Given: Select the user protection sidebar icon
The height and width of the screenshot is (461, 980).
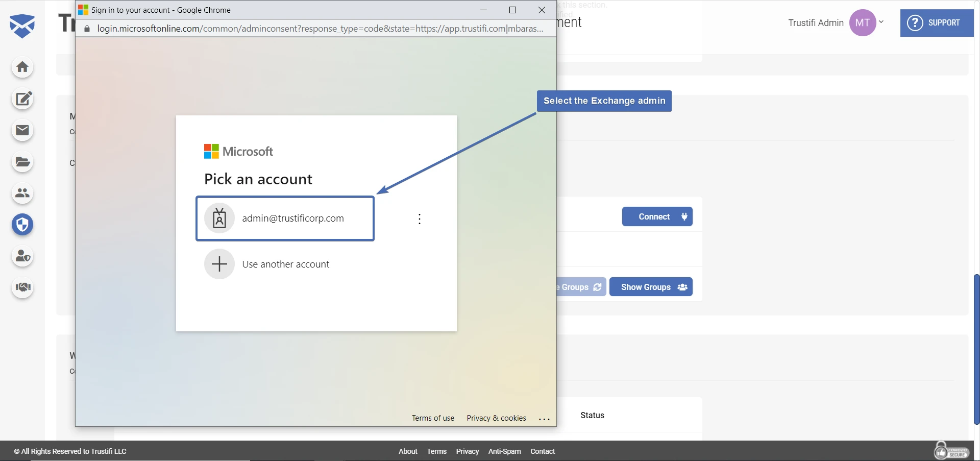Looking at the screenshot, I should (22, 256).
